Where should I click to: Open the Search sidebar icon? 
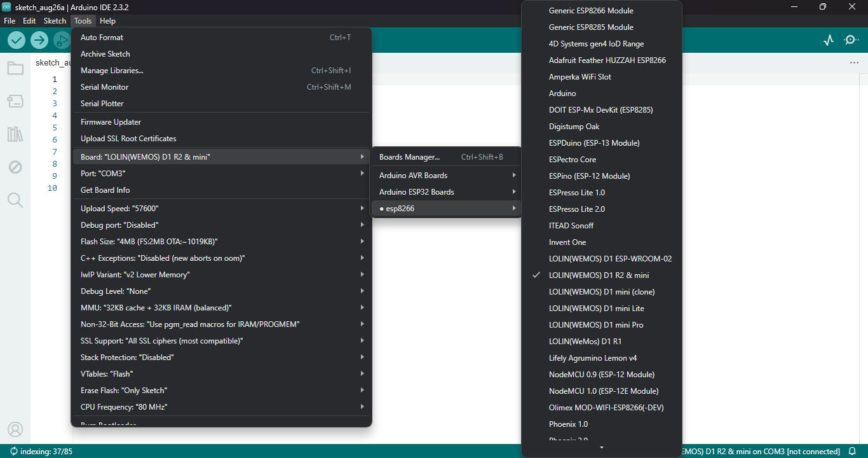pyautogui.click(x=15, y=200)
